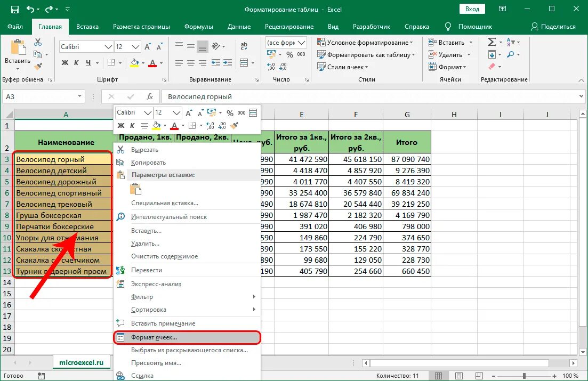Click the Fill down-arrow icon in Editing
Image resolution: width=588 pixels, height=381 pixels.
[492, 54]
